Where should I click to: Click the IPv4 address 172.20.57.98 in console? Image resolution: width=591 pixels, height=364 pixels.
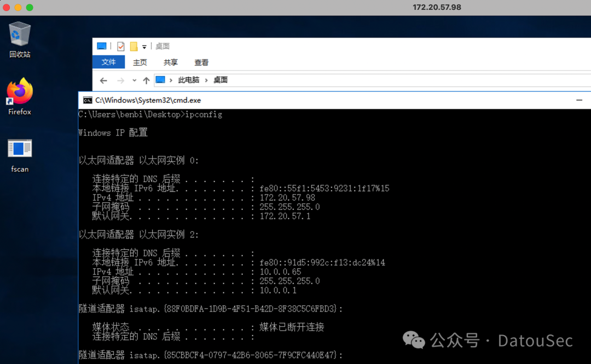click(x=287, y=198)
